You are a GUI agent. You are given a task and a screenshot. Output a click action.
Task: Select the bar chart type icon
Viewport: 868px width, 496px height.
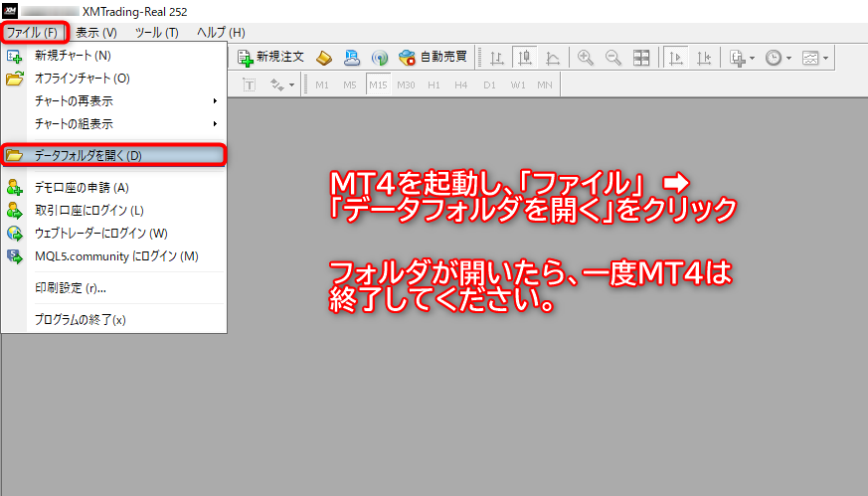(496, 58)
